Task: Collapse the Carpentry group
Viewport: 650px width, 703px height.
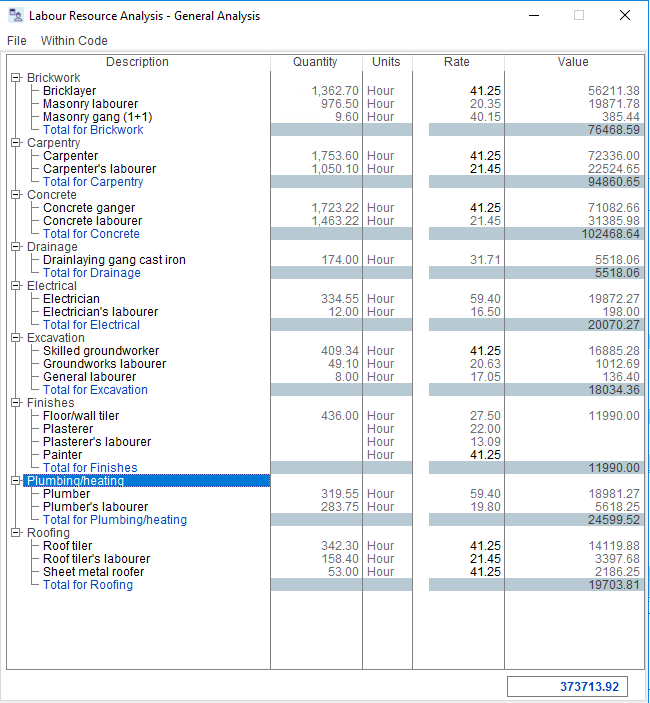Action: [x=16, y=143]
